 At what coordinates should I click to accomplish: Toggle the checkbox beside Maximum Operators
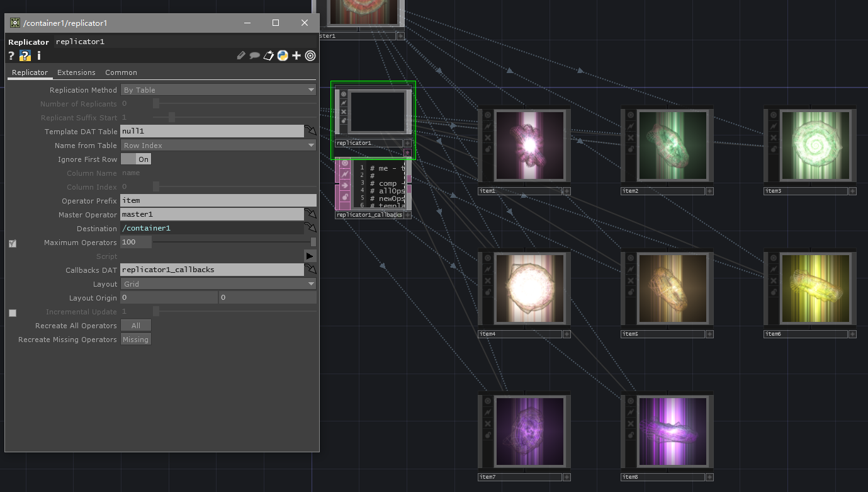(x=12, y=243)
